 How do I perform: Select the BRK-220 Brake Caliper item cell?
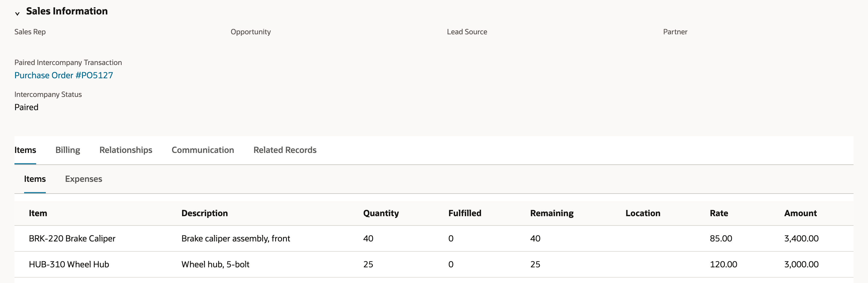coord(72,238)
